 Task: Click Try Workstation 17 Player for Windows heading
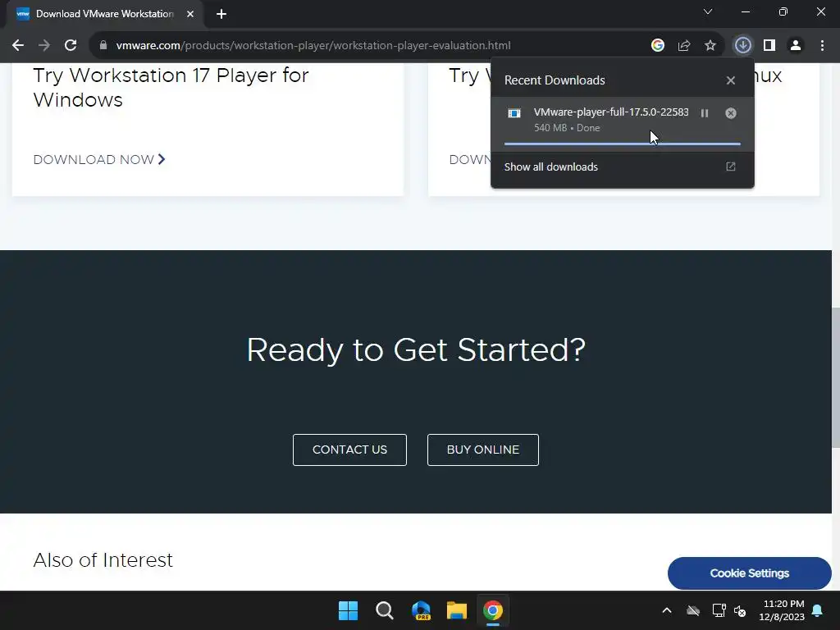171,87
